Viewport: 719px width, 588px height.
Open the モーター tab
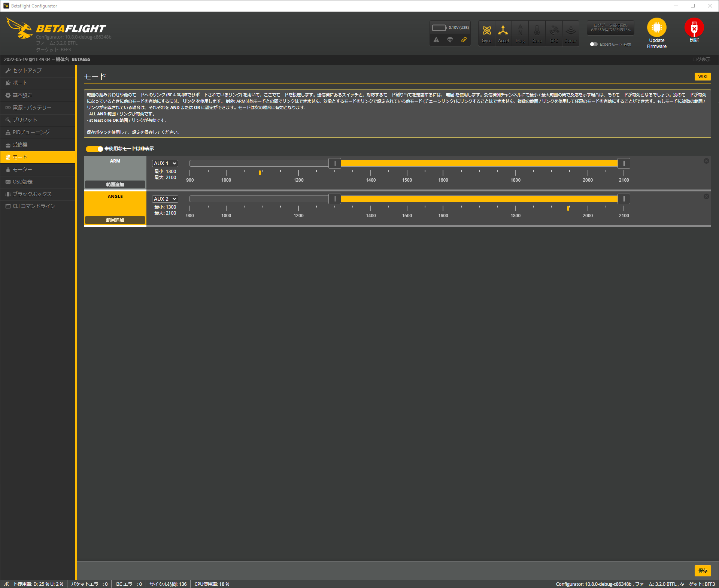(x=22, y=169)
